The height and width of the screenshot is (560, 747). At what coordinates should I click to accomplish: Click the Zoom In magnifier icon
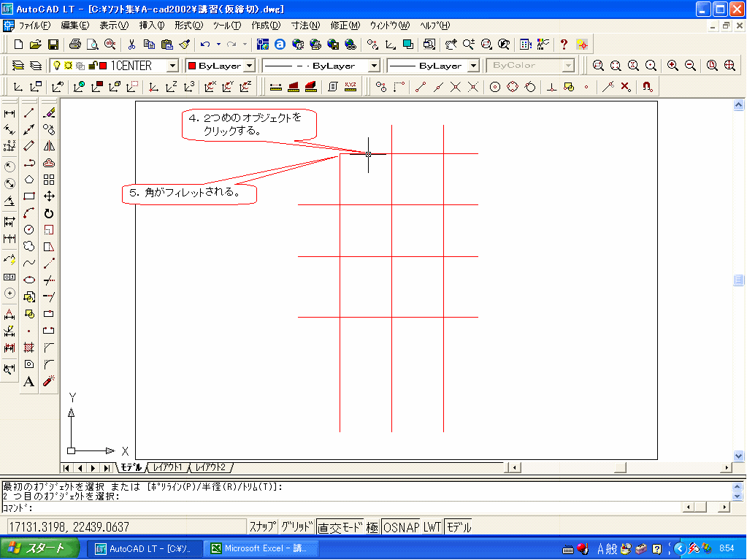point(673,66)
